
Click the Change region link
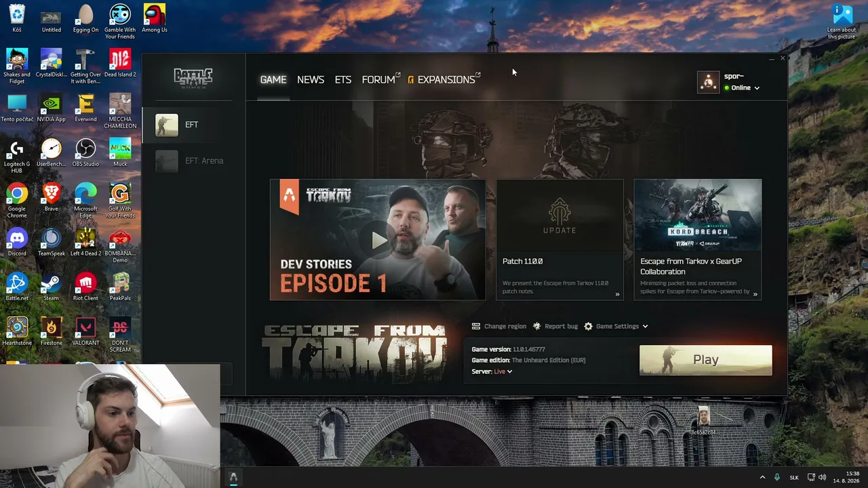coord(499,327)
